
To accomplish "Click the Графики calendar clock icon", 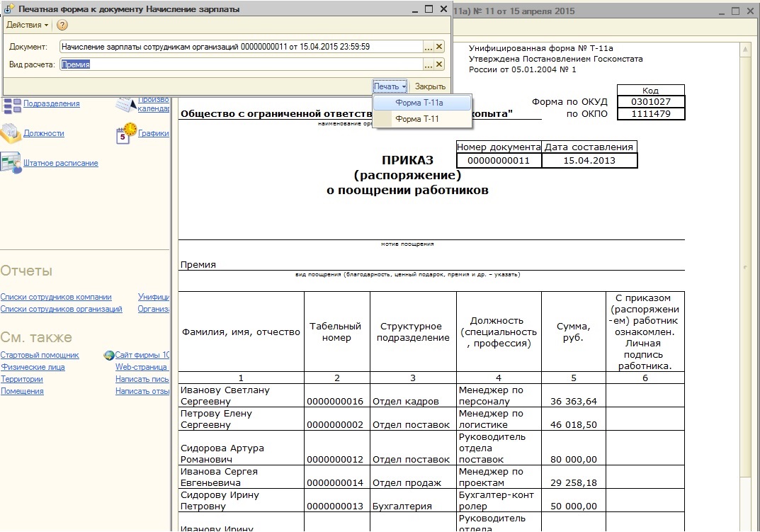I will tap(127, 133).
